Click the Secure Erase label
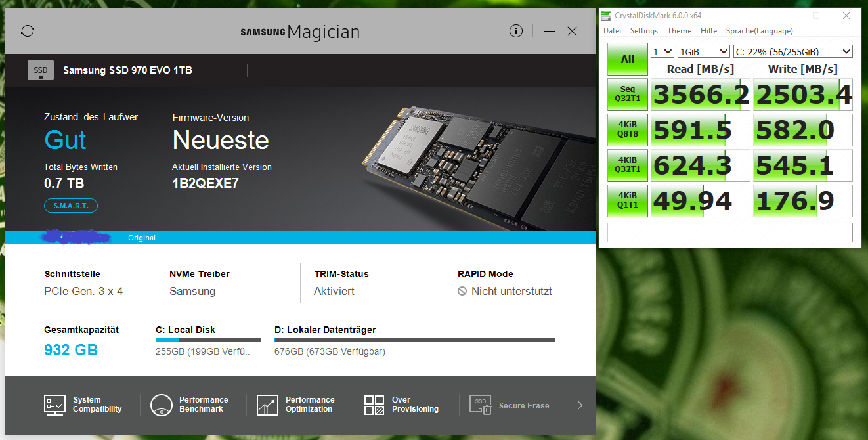Viewport: 868px width, 440px height. coord(524,406)
